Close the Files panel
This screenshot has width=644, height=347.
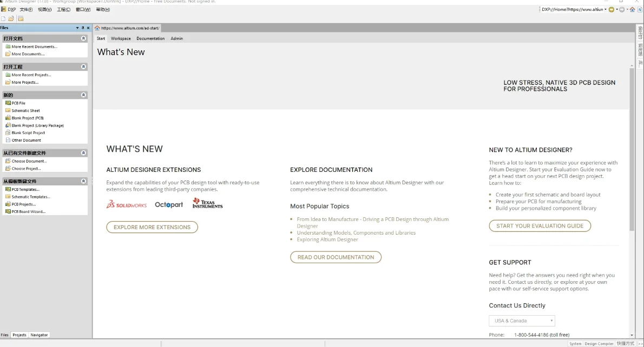tap(88, 28)
